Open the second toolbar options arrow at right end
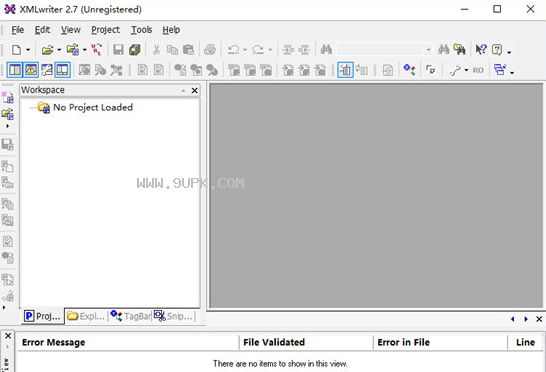 pyautogui.click(x=512, y=72)
